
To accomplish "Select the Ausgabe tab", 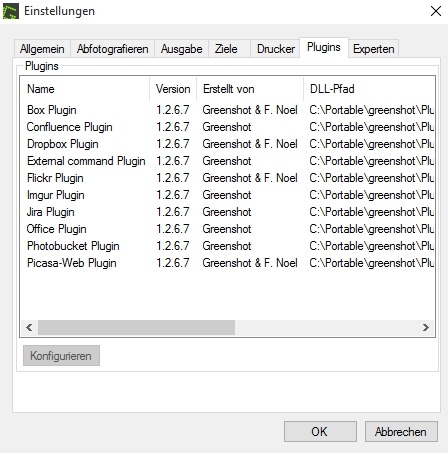I will pyautogui.click(x=181, y=49).
